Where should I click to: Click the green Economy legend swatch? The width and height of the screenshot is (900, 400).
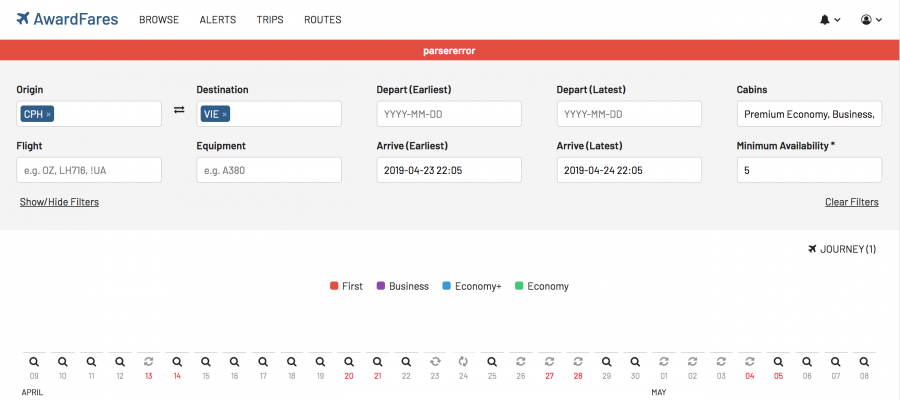tap(519, 286)
